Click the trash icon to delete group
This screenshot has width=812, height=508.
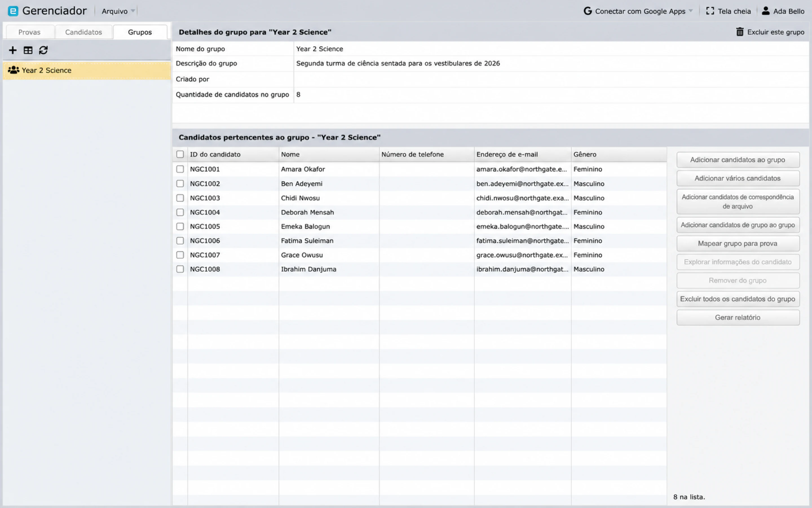click(740, 32)
